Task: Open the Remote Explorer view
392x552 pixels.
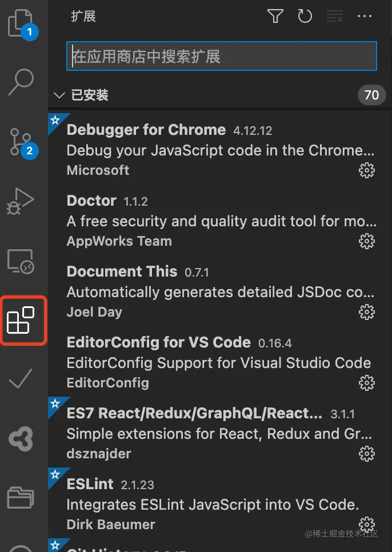Action: click(22, 262)
